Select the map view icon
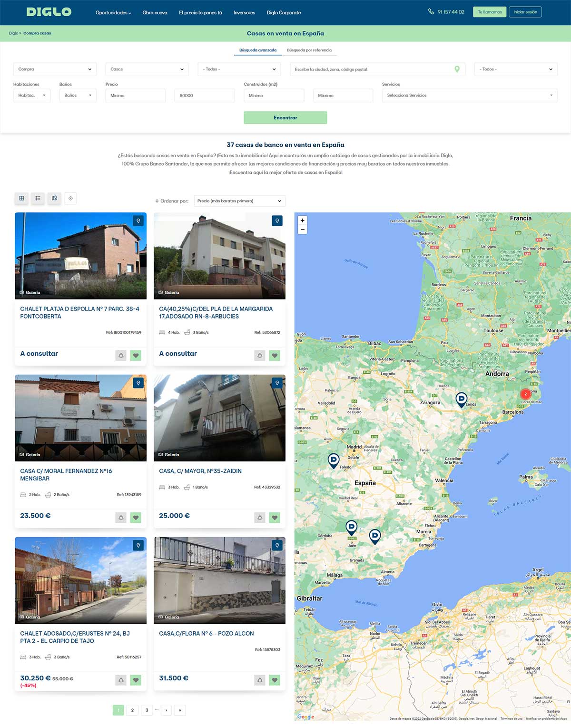This screenshot has height=728, width=571. pyautogui.click(x=54, y=198)
